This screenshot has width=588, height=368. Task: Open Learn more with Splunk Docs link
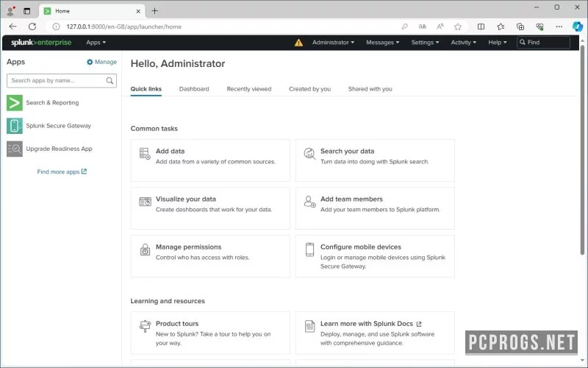(x=370, y=324)
